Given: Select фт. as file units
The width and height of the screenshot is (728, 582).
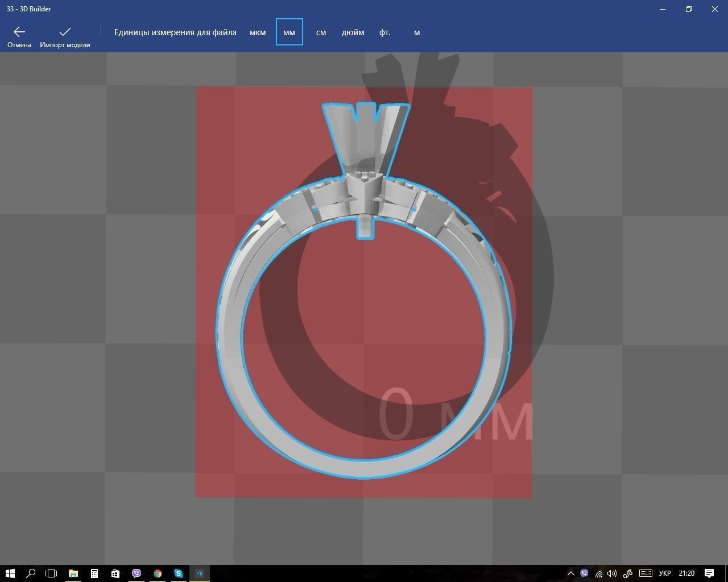Looking at the screenshot, I should 385,32.
